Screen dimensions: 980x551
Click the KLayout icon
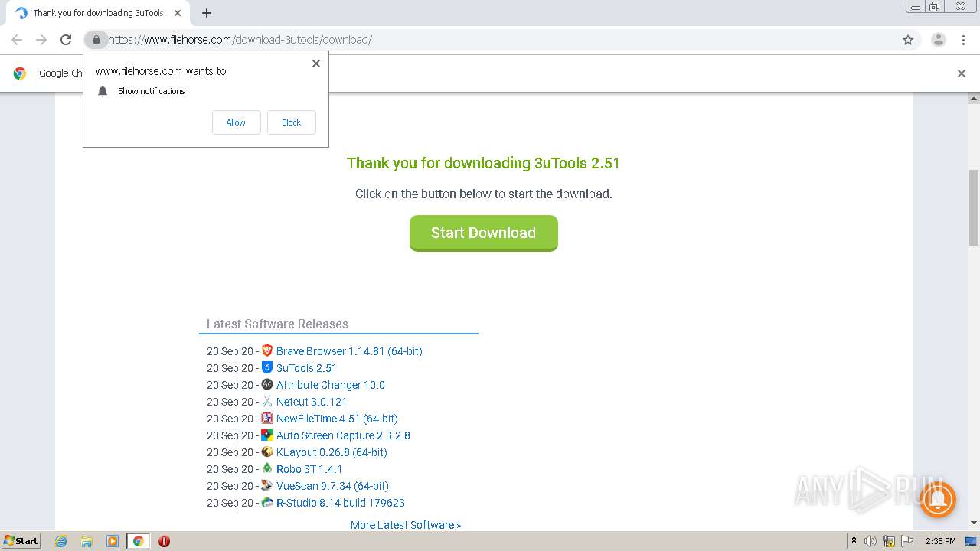[x=267, y=452]
